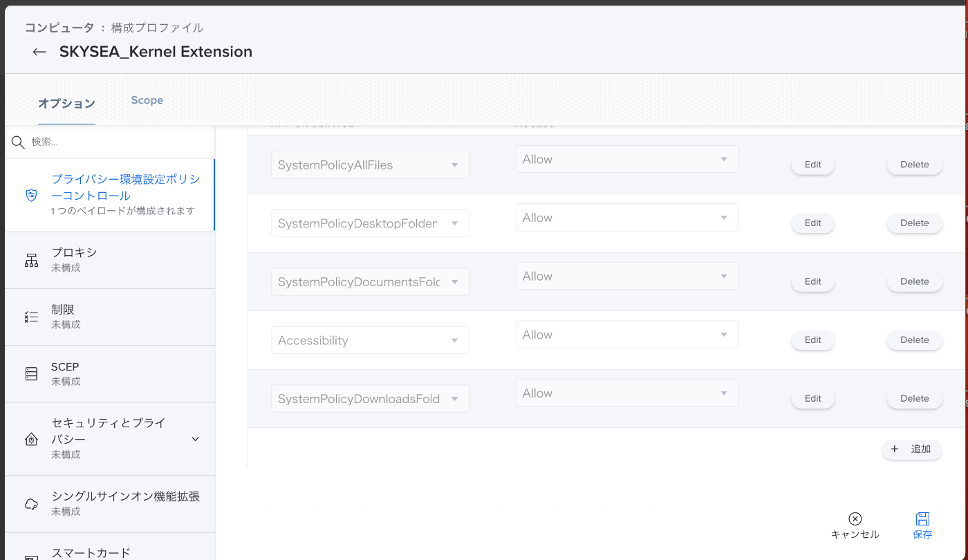
Task: Open the SystemPolicyAllFiles service dropdown
Action: click(370, 165)
